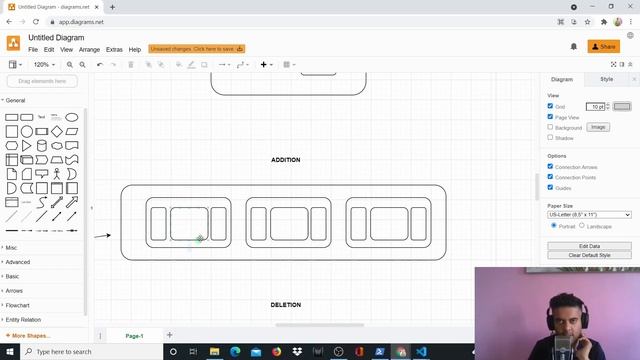The width and height of the screenshot is (640, 360).
Task: Open the Edit menu
Action: [49, 49]
